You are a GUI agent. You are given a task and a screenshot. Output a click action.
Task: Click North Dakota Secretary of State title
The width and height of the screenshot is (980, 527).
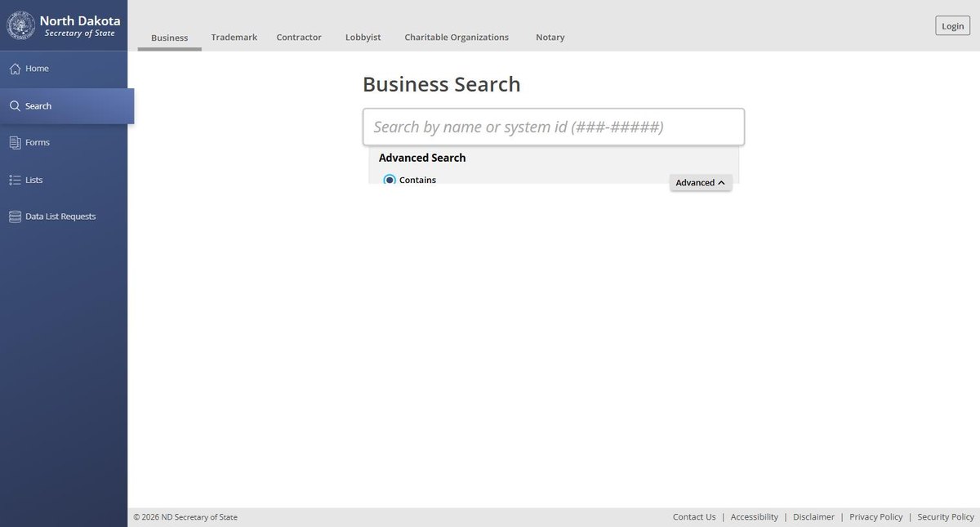80,26
